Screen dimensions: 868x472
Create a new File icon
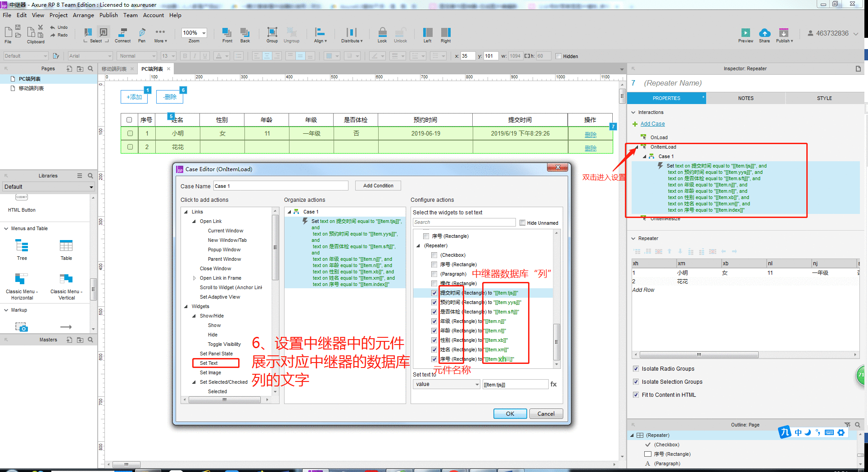8,32
